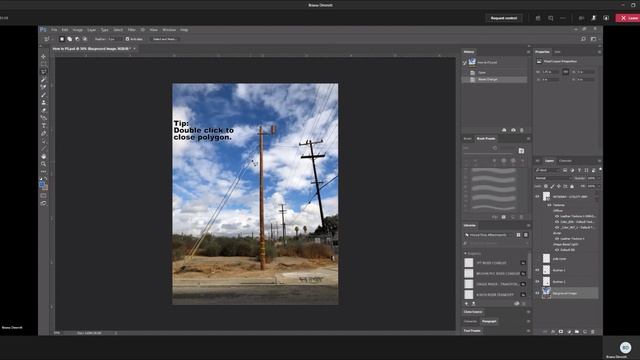Viewport: 640px width, 360px height.
Task: Open the Libraries library selection dropdown
Action: (488, 235)
